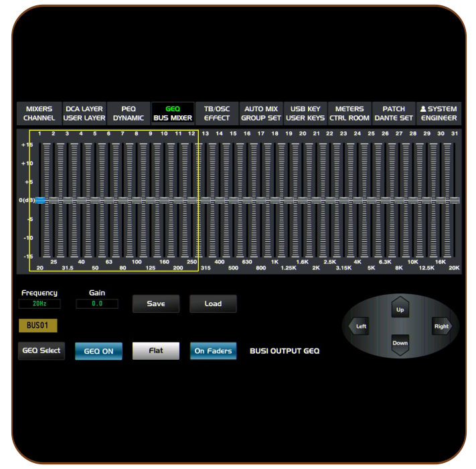The image size is (476, 469).
Task: Select band 10 fader at 160 Hz
Action: [164, 200]
